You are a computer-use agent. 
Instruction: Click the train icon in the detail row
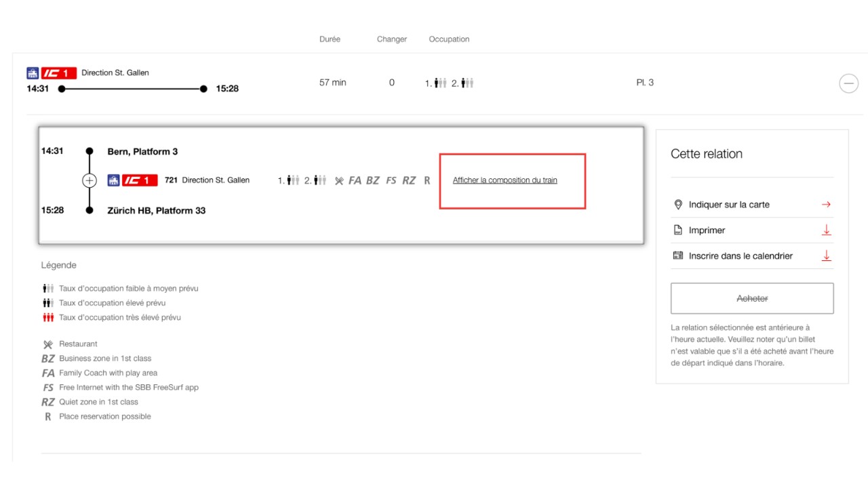pyautogui.click(x=113, y=180)
